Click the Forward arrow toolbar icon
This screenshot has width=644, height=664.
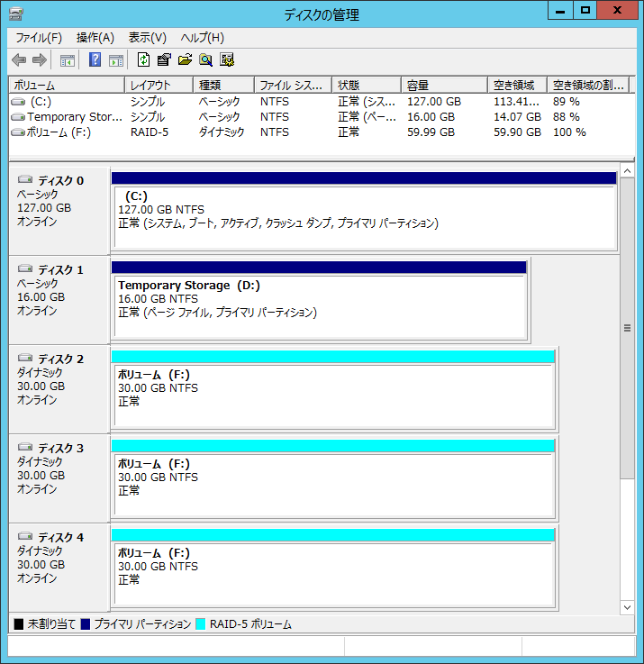click(40, 60)
